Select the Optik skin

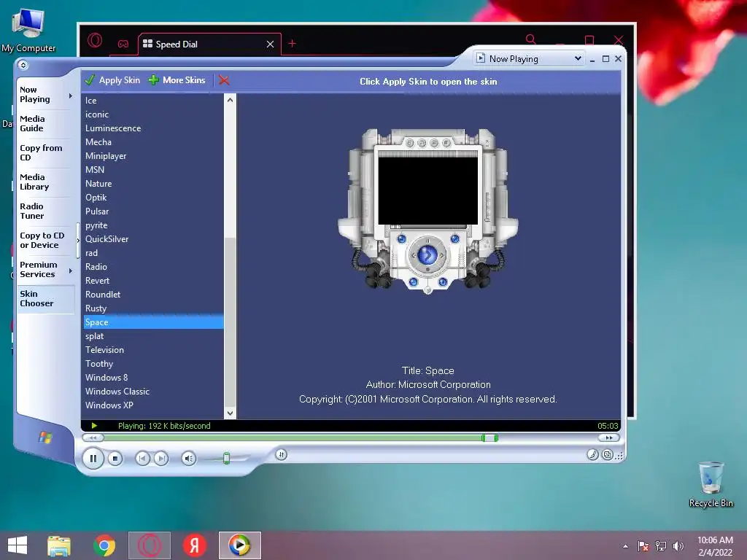click(153, 197)
